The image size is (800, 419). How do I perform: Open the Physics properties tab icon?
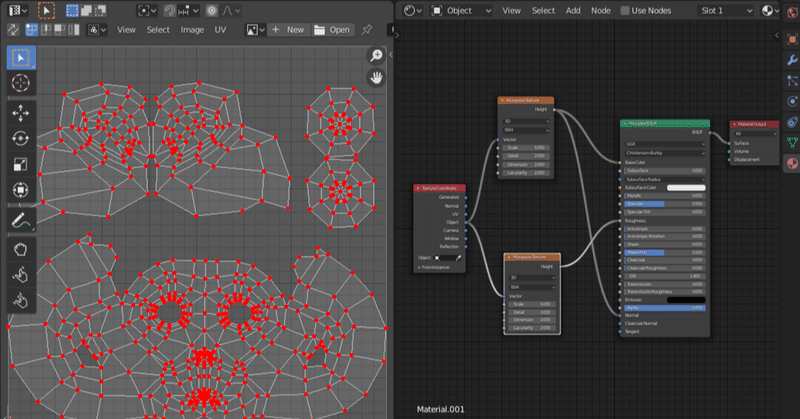[x=792, y=102]
